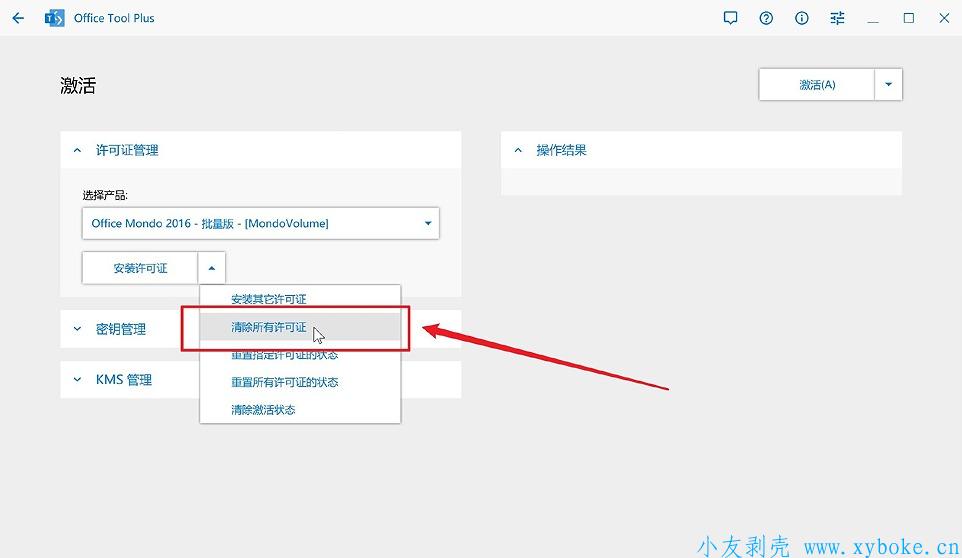Go back using the back arrow
The height and width of the screenshot is (558, 962).
[x=18, y=18]
